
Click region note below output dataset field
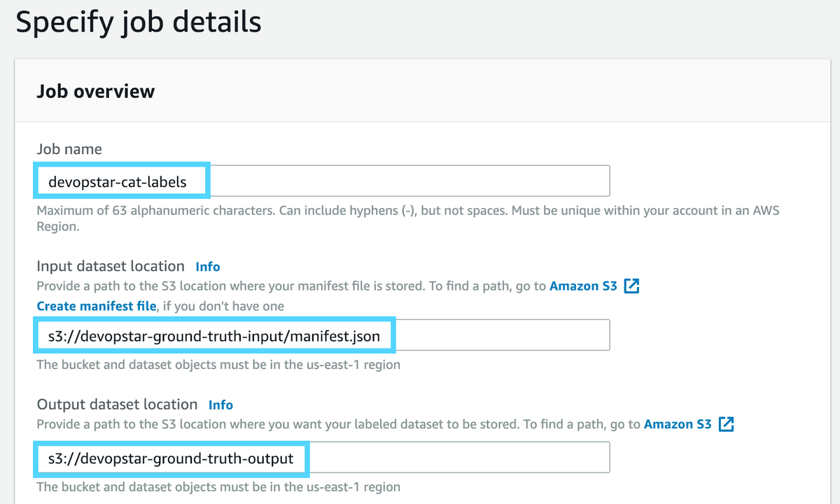(x=218, y=487)
